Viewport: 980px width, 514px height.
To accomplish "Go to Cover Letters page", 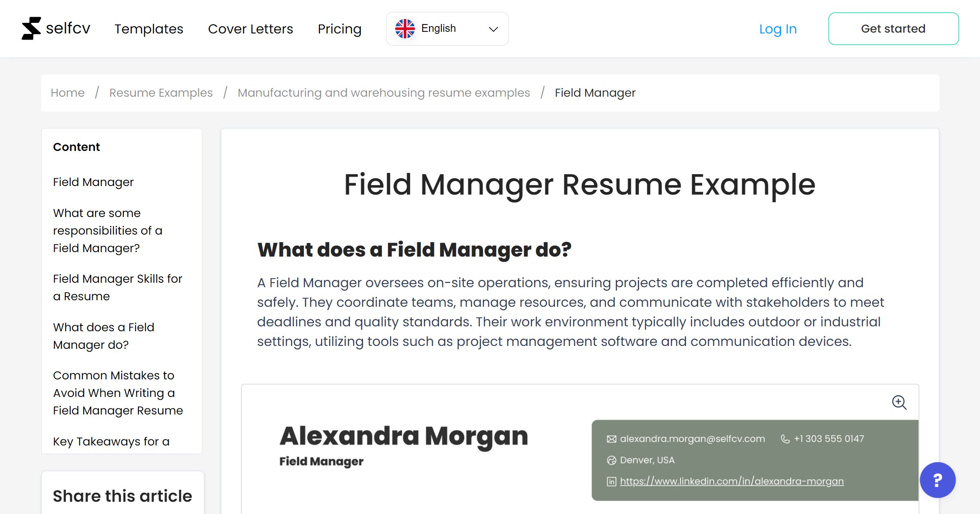I will (250, 29).
